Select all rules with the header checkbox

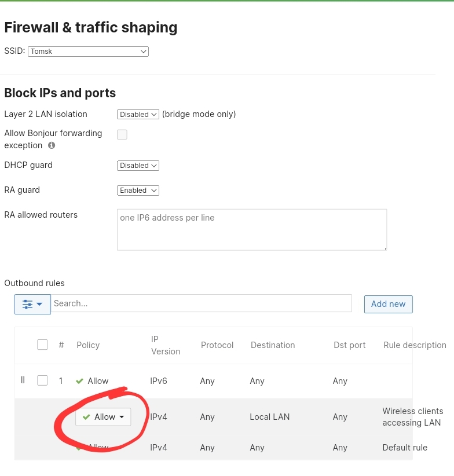point(42,344)
